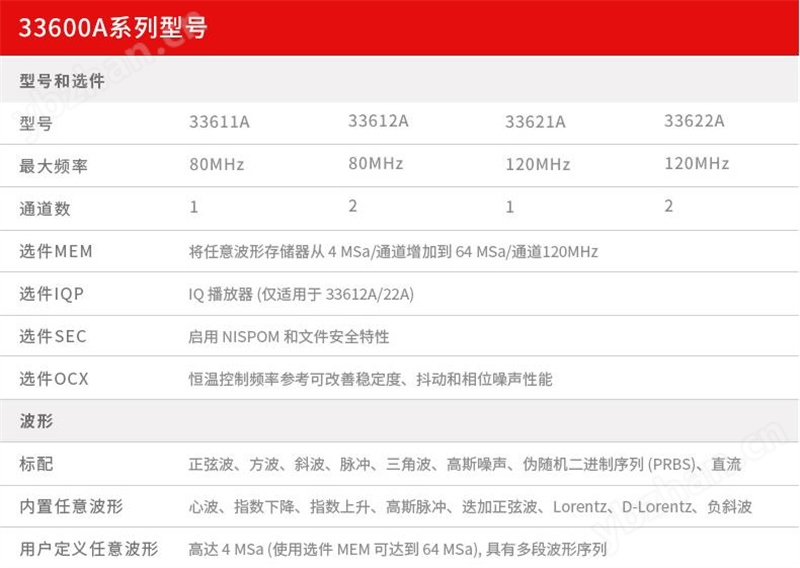Select model number 33611A
Viewport: 800px width, 568px height.
[219, 122]
